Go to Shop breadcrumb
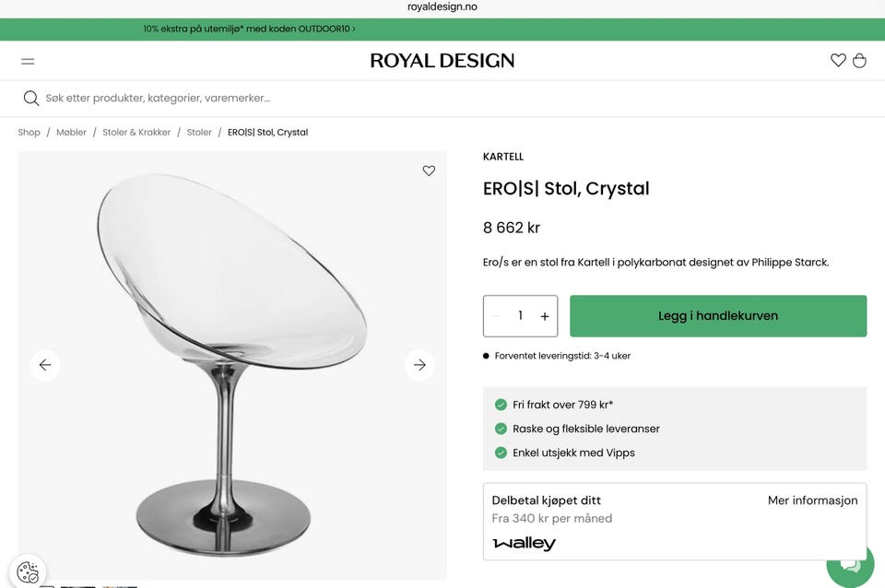The image size is (885, 588). tap(29, 133)
